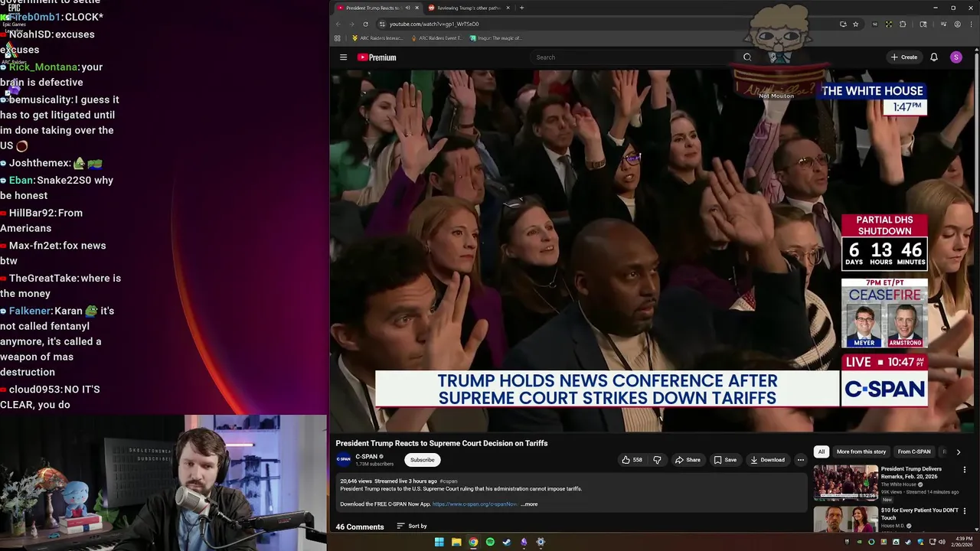This screenshot has height=551, width=980.
Task: Select More from this story chip
Action: 861,452
